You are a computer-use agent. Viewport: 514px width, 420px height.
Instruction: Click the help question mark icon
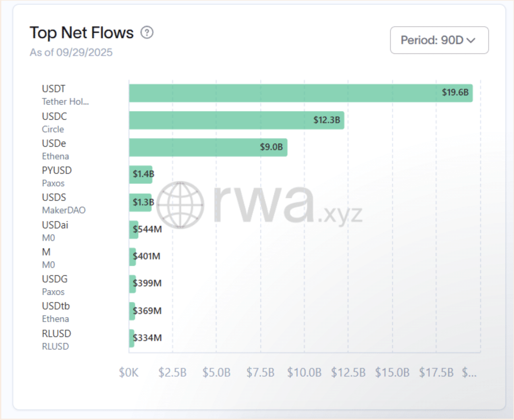click(x=147, y=33)
